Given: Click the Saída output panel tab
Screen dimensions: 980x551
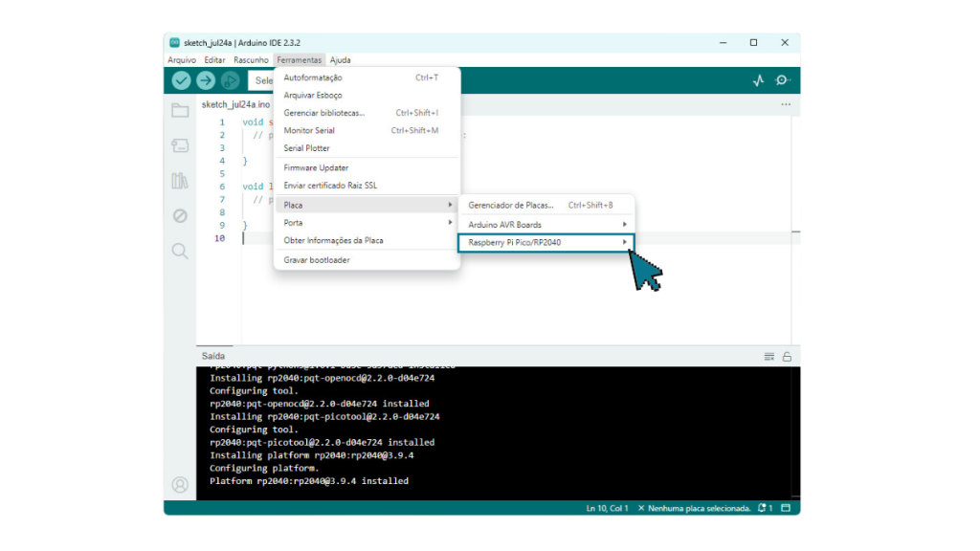Looking at the screenshot, I should click(213, 356).
